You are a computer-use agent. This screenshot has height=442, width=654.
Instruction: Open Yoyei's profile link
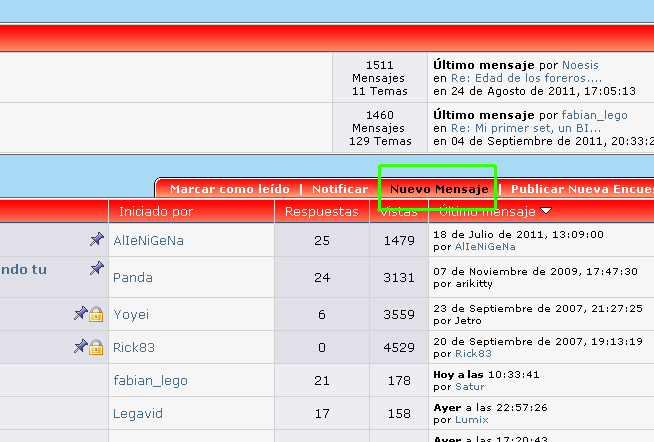click(131, 314)
